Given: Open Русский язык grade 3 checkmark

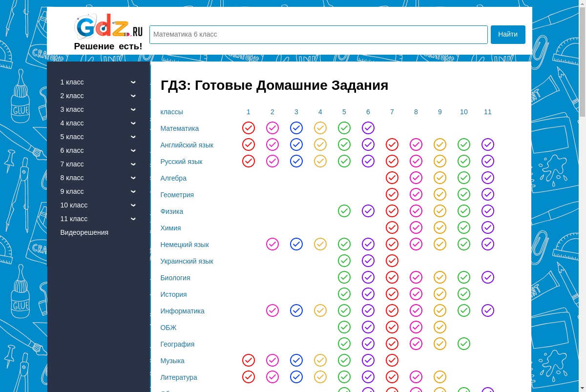Looking at the screenshot, I should tap(296, 162).
